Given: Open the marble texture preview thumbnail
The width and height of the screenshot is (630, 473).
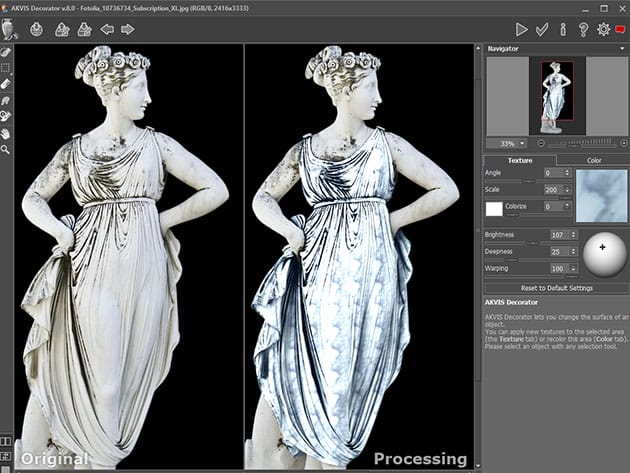Looking at the screenshot, I should pos(601,195).
